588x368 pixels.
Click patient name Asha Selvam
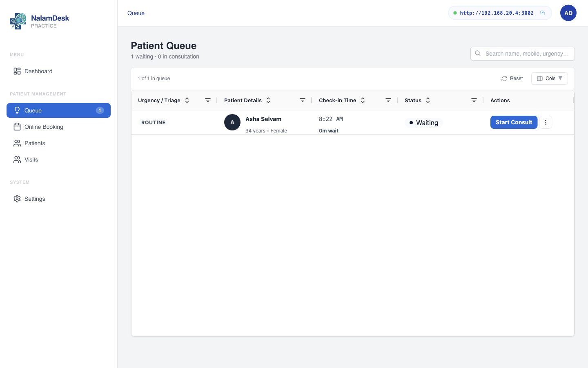(x=263, y=119)
